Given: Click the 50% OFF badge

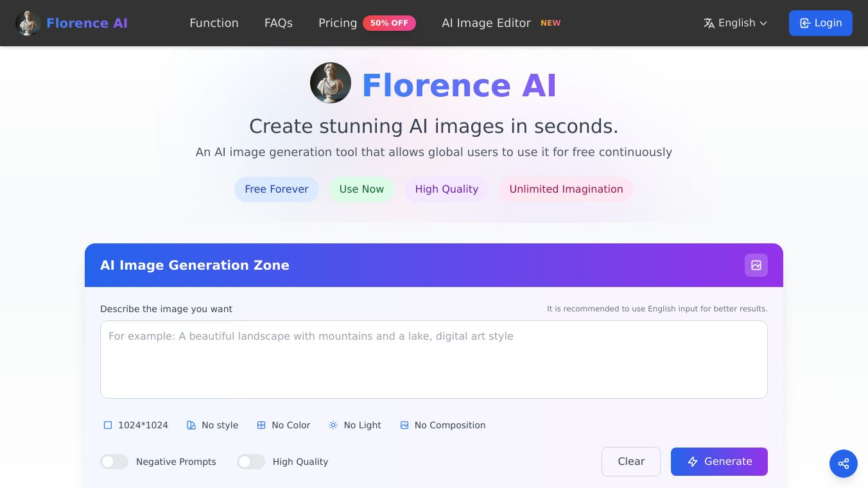Looking at the screenshot, I should point(389,23).
